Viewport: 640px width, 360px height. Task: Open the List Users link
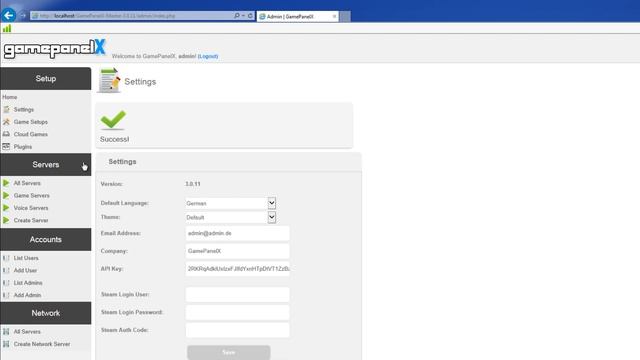click(x=26, y=258)
